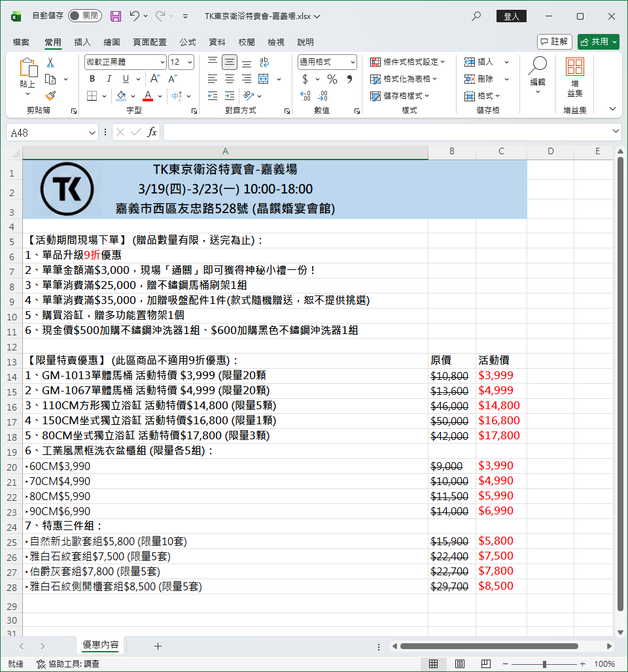Click the Insert Function fx icon
This screenshot has width=628, height=672.
[151, 133]
